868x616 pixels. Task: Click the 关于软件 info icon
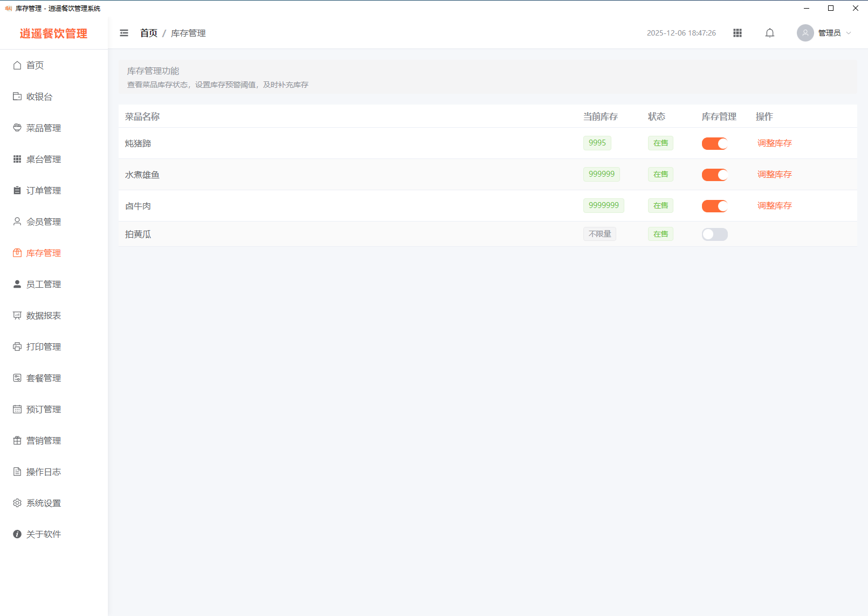coord(17,534)
